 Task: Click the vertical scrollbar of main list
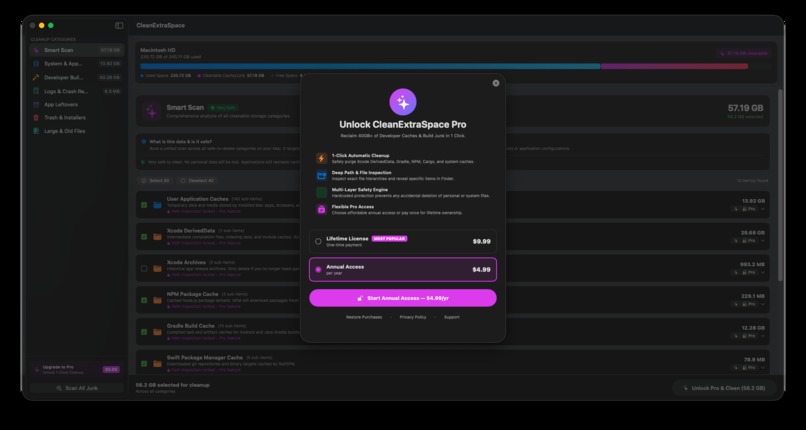click(780, 185)
